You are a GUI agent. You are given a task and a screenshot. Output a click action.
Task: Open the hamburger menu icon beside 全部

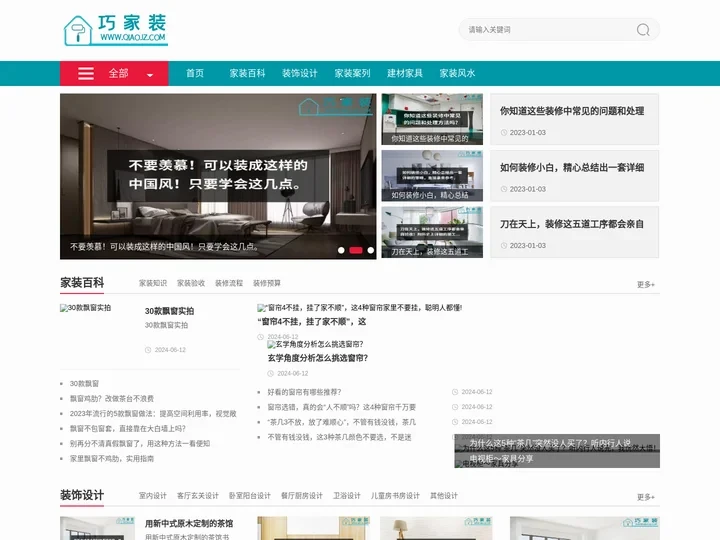pos(86,73)
